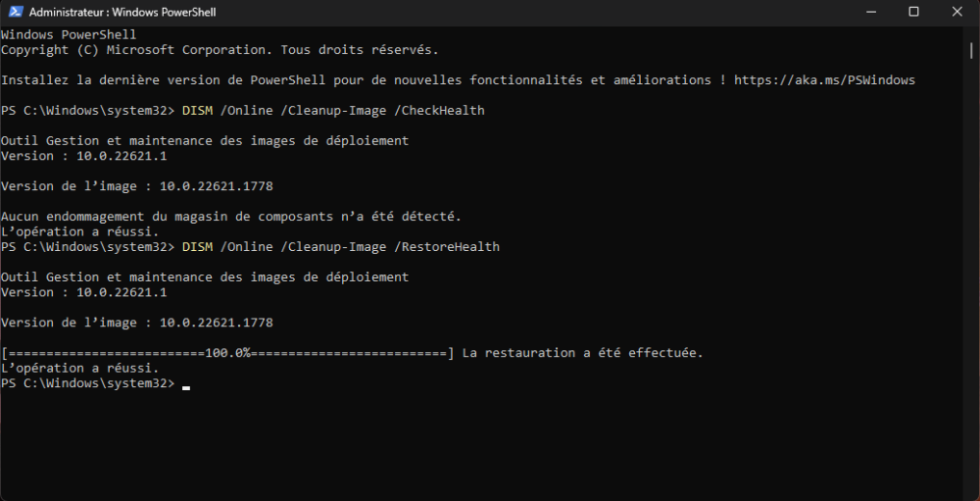Image resolution: width=980 pixels, height=501 pixels.
Task: Click the PowerShell icon in title bar
Action: click(15, 13)
